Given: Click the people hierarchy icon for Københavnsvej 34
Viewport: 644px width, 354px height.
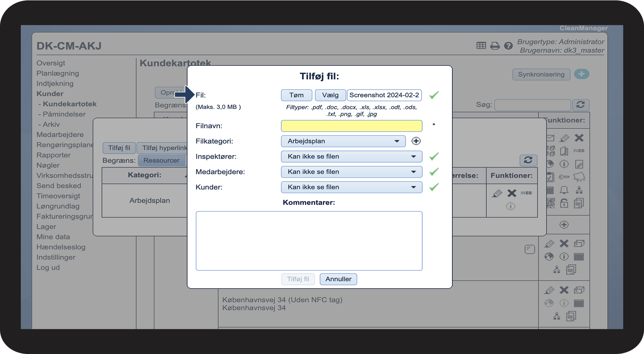Looking at the screenshot, I should tap(557, 316).
